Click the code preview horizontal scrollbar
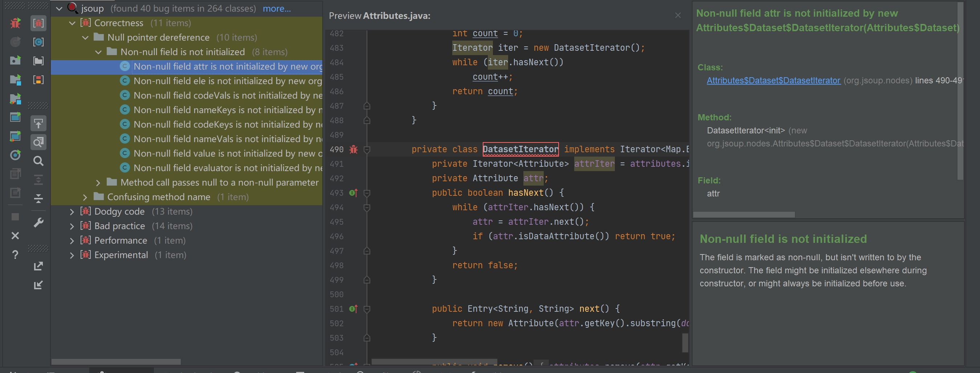The height and width of the screenshot is (373, 980). click(434, 362)
